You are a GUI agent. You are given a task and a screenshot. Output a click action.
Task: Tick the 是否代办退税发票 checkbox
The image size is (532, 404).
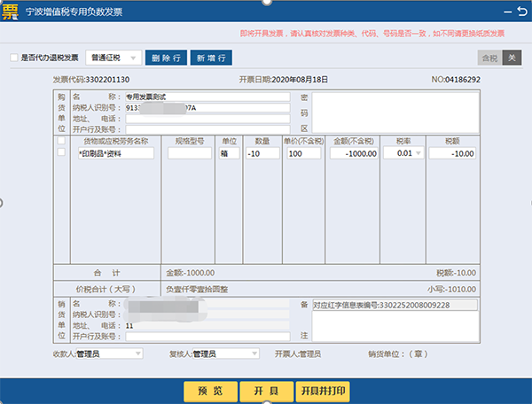pyautogui.click(x=13, y=58)
